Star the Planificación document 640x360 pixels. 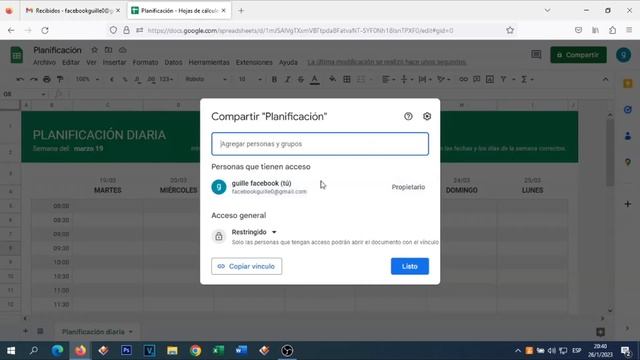pos(94,50)
